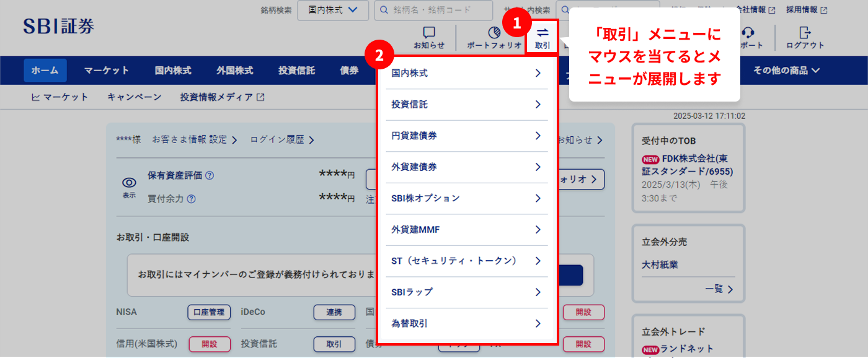Select 投資信託 in the 取引 menu
The width and height of the screenshot is (868, 358).
point(467,105)
